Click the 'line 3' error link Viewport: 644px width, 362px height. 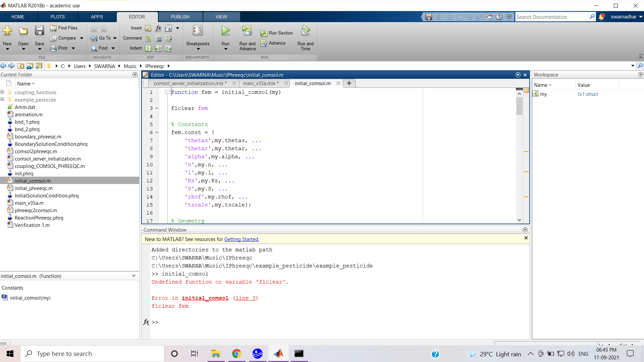point(245,298)
